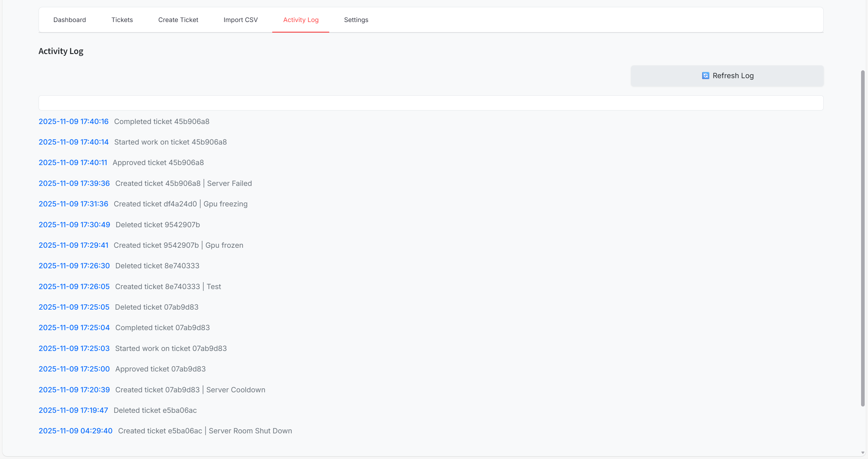Viewport: 868px width, 459px height.
Task: Click the Deleted ticket 9542907b entry
Action: click(157, 225)
